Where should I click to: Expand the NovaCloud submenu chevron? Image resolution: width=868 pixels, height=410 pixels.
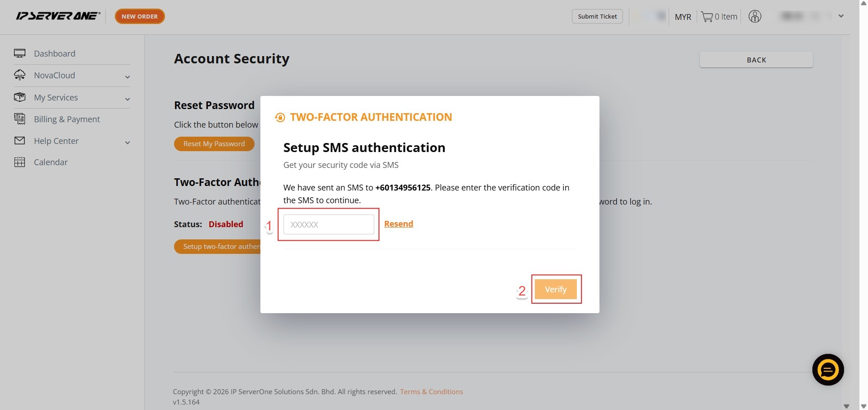(x=127, y=77)
